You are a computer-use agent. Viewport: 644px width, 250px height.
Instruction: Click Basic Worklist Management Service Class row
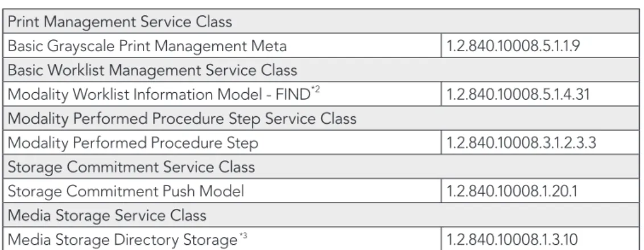pos(321,70)
